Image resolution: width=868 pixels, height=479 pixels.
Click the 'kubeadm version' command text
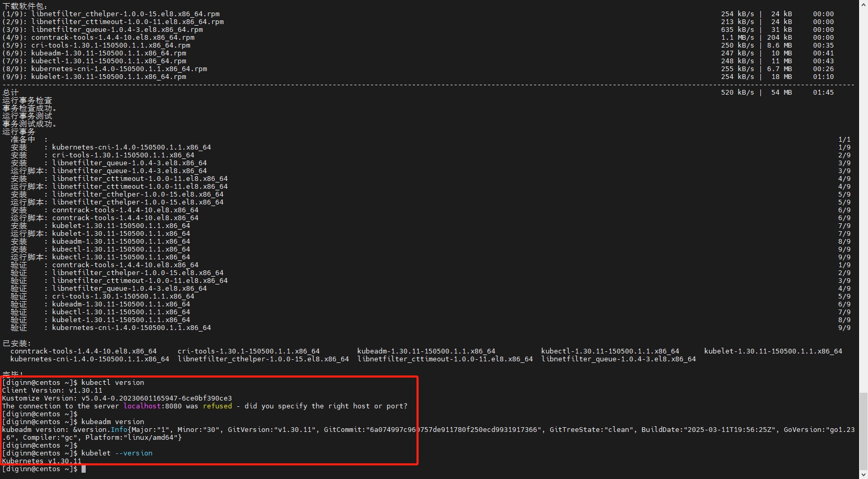(112, 422)
